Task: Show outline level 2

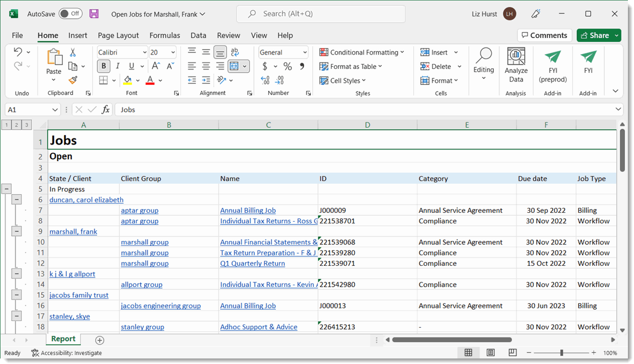Action: click(17, 125)
